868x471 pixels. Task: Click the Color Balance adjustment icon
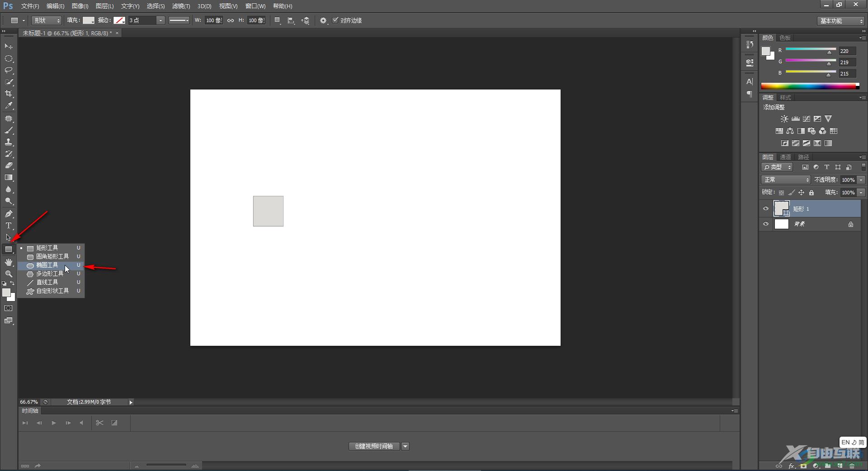pos(790,131)
